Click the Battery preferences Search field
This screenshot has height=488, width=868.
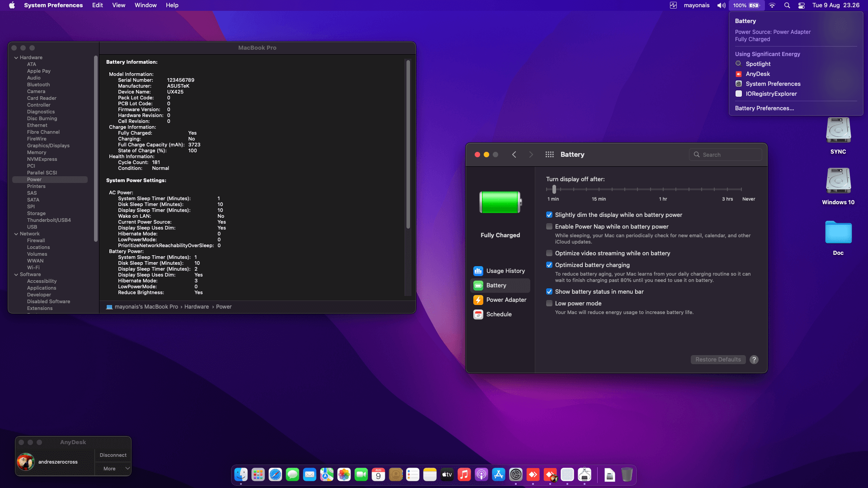[x=726, y=155]
